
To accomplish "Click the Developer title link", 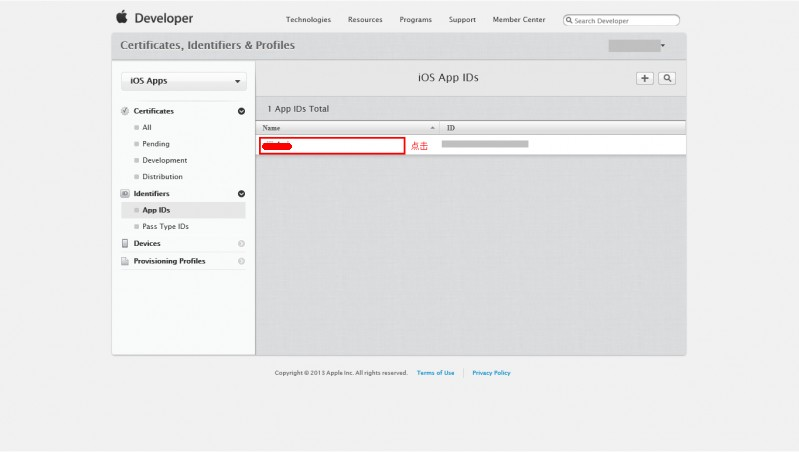I will click(x=164, y=18).
